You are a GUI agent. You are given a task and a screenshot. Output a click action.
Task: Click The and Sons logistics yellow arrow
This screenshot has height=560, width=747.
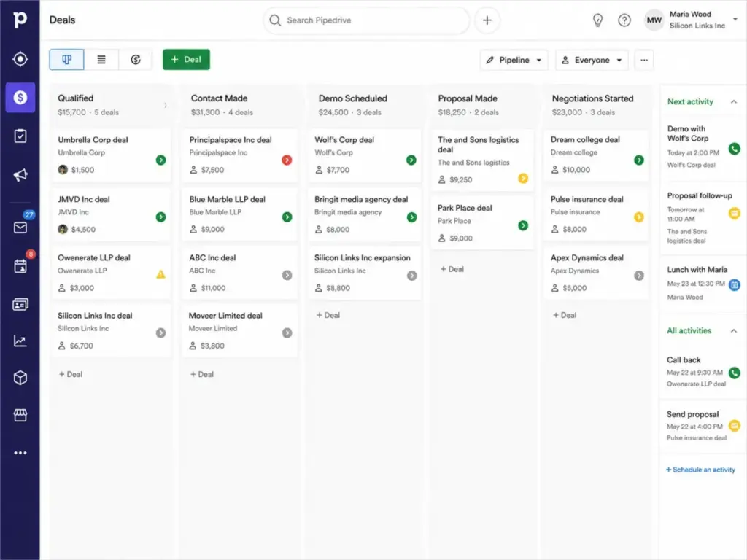[x=523, y=179]
